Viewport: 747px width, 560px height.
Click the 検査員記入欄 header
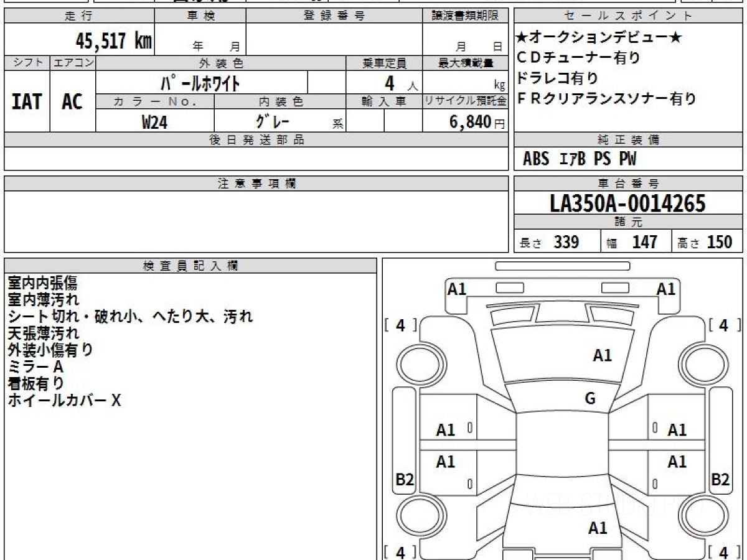click(x=190, y=266)
